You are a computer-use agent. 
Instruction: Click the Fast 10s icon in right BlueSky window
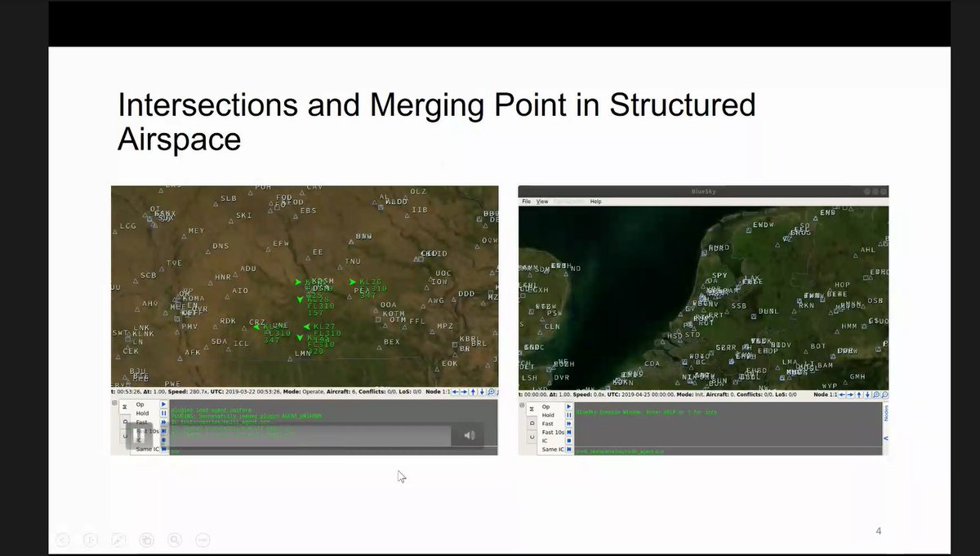coord(569,432)
